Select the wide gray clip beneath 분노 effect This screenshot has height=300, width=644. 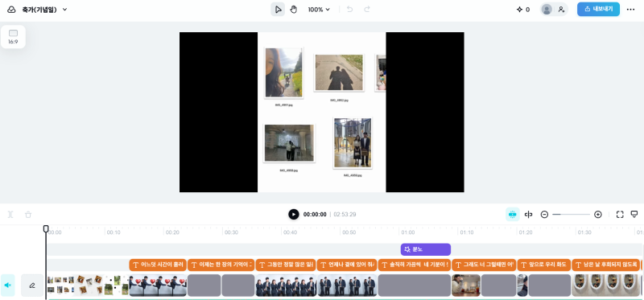tap(415, 286)
